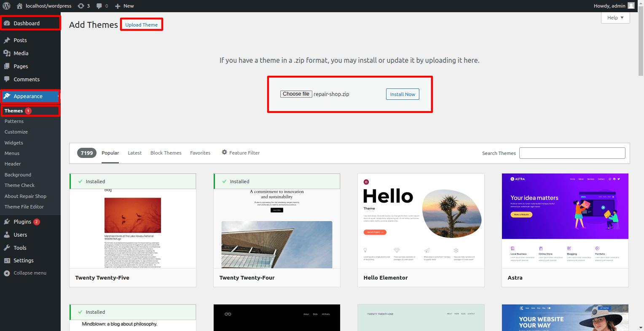Click the Posts pushpin icon in sidebar
The image size is (644, 331).
[x=7, y=40]
